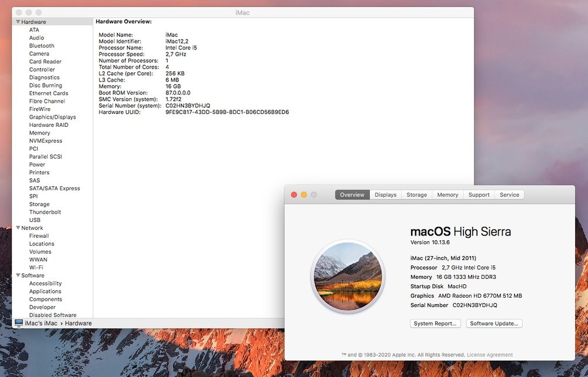The width and height of the screenshot is (588, 377).
Task: Select Components under Software
Action: tap(46, 299)
